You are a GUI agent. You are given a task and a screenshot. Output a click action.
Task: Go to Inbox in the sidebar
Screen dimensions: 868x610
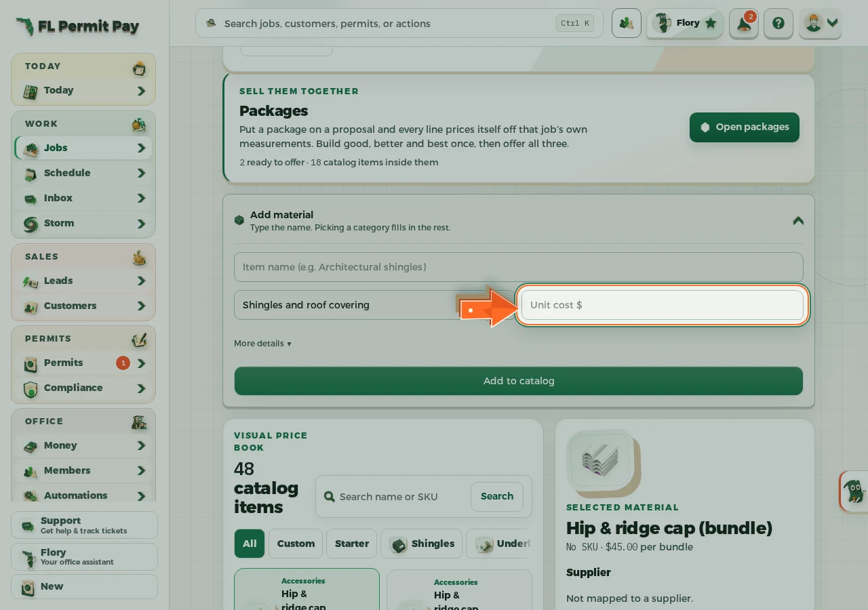[x=83, y=198]
